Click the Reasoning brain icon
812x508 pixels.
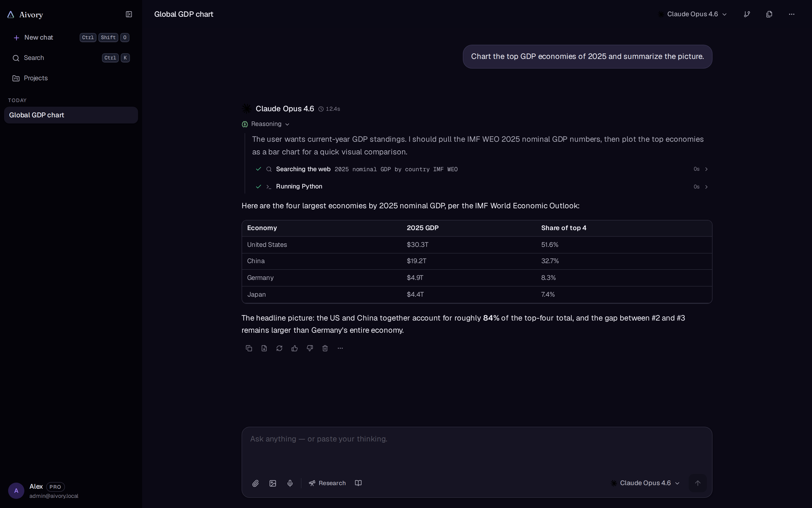tap(245, 124)
